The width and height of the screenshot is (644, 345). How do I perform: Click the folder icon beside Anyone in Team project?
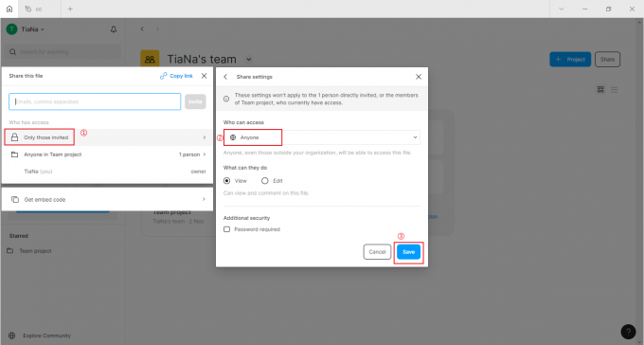(15, 154)
